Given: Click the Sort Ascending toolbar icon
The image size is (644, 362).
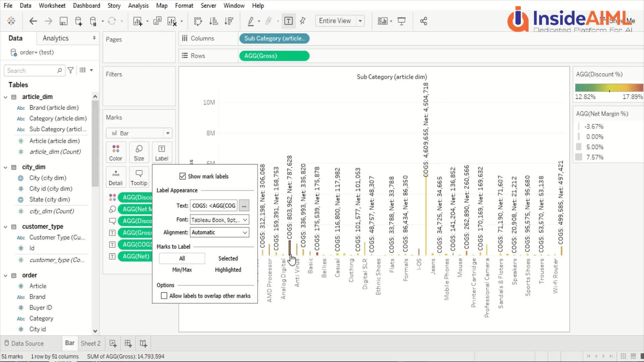Looking at the screenshot, I should pos(214,21).
